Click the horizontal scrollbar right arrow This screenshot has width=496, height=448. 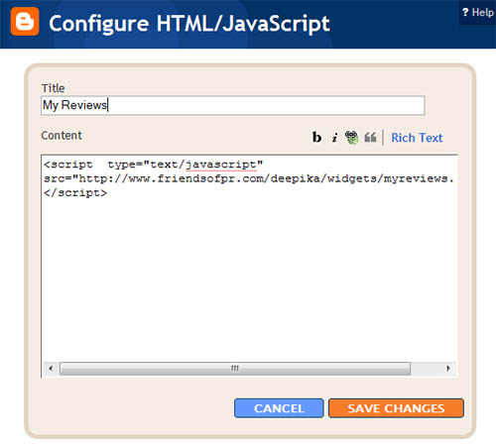coord(448,368)
